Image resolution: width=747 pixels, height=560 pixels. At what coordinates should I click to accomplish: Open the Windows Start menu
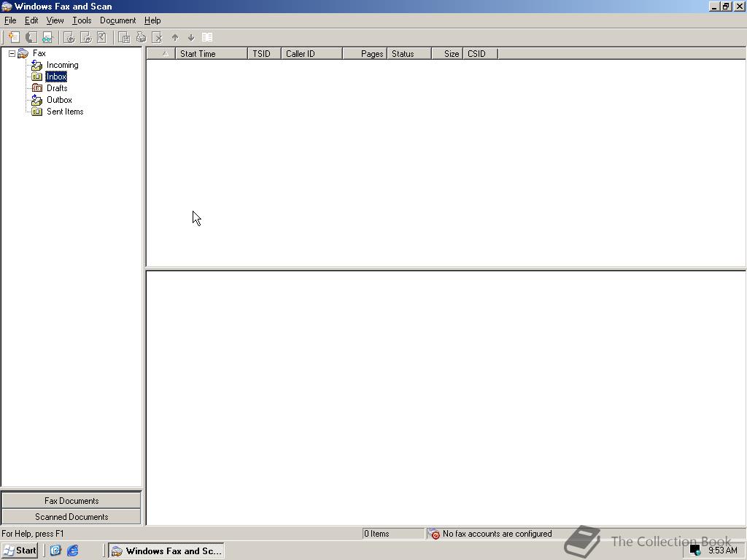[20, 551]
